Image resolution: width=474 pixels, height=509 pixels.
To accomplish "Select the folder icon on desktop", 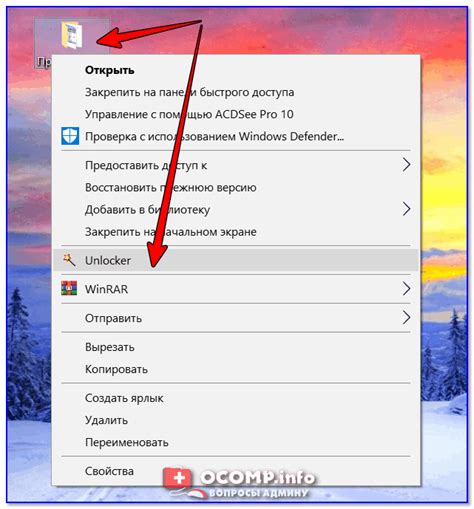I will (x=72, y=35).
